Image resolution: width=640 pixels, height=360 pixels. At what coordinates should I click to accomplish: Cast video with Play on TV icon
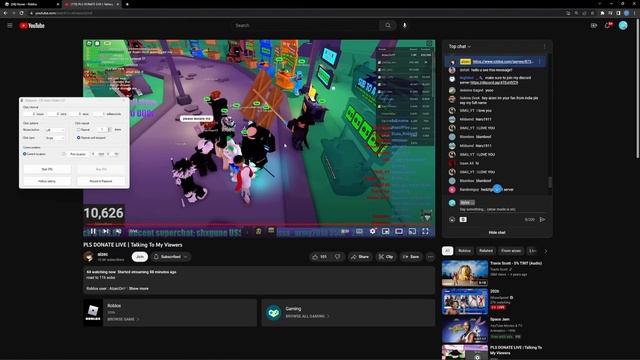coord(412,231)
